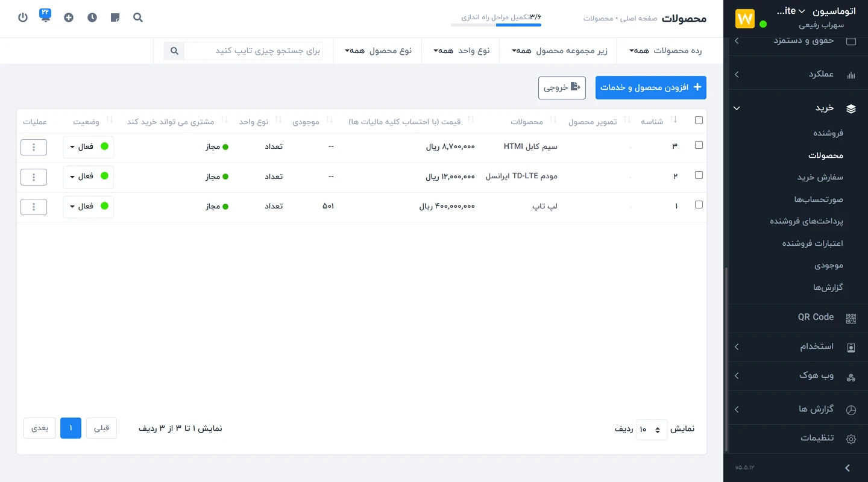Click the وب هوک webhook icon
Screen dimensions: 868x482
[851, 377]
